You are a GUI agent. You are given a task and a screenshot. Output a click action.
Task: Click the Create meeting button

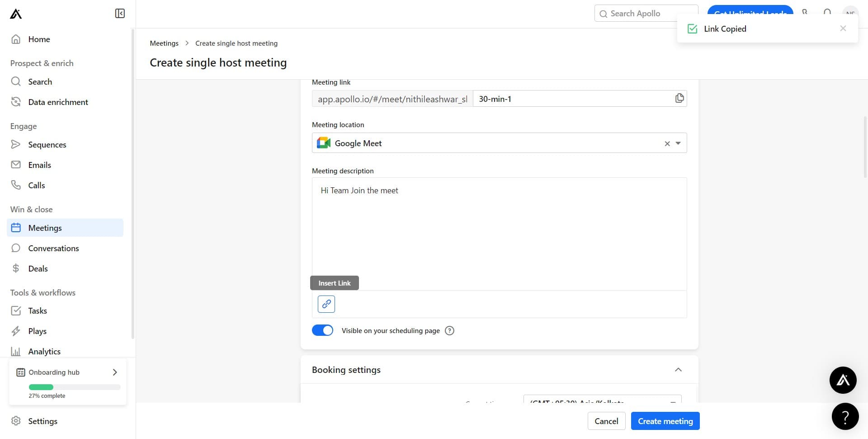pos(665,421)
